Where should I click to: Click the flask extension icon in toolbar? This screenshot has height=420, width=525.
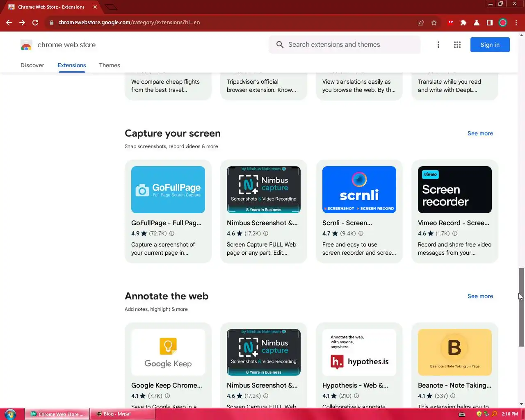tap(477, 23)
